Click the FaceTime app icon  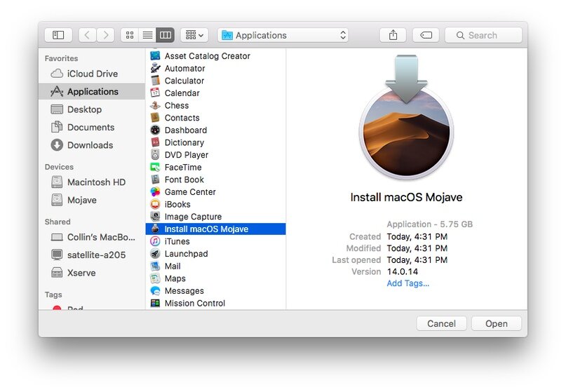coord(155,167)
